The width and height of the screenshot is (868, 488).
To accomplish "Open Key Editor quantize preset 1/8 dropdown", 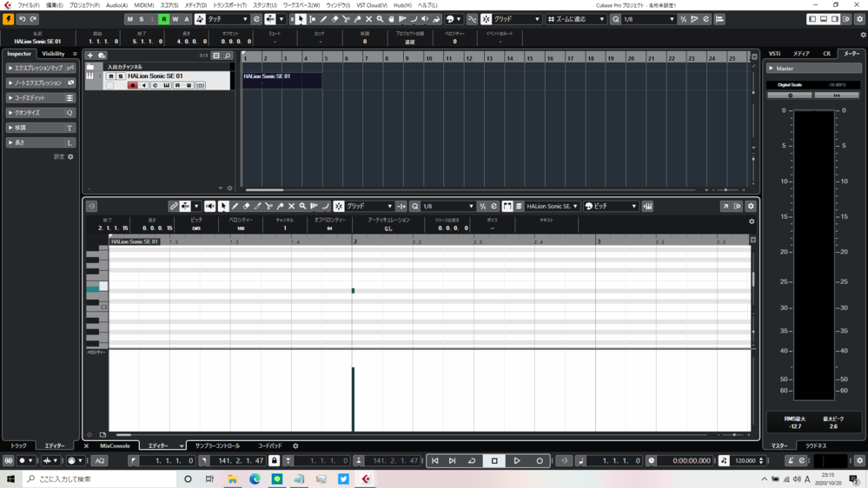I will point(447,207).
